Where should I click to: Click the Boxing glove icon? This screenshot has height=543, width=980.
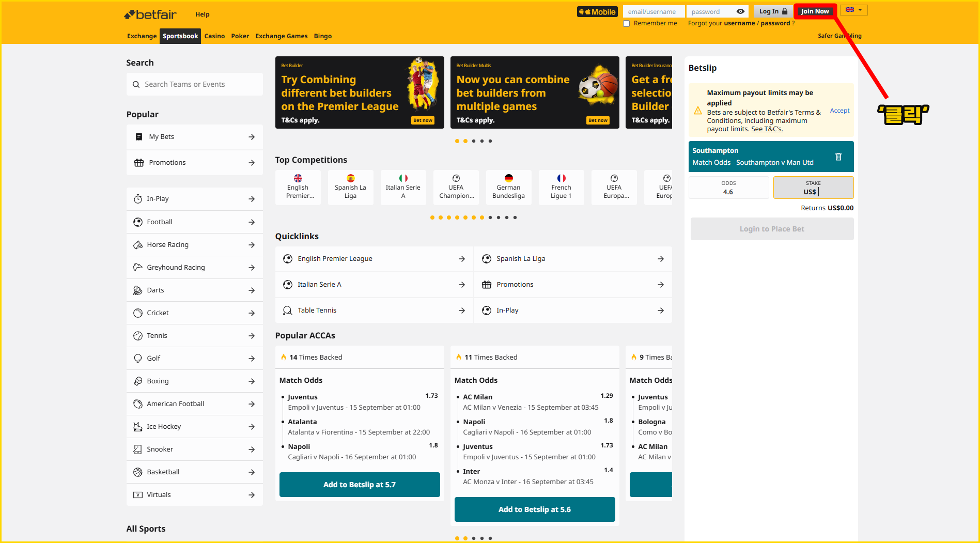point(138,381)
